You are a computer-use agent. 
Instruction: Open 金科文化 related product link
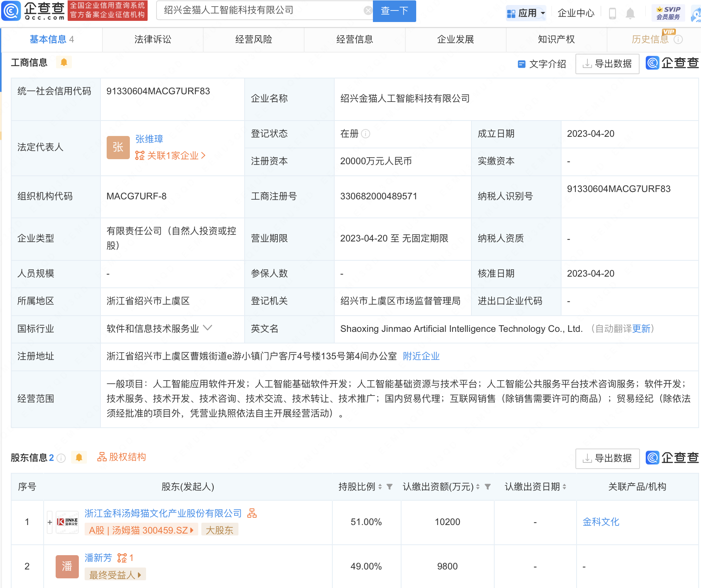[601, 522]
